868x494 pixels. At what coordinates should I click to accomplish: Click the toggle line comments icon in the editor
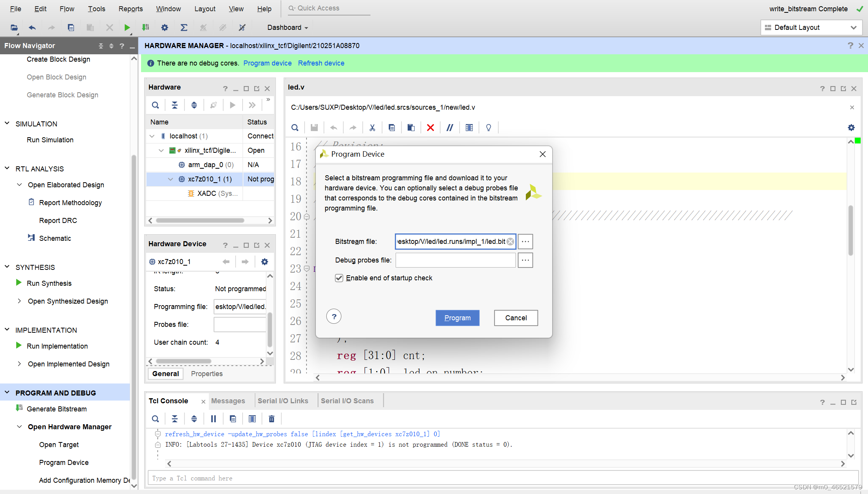pos(449,128)
